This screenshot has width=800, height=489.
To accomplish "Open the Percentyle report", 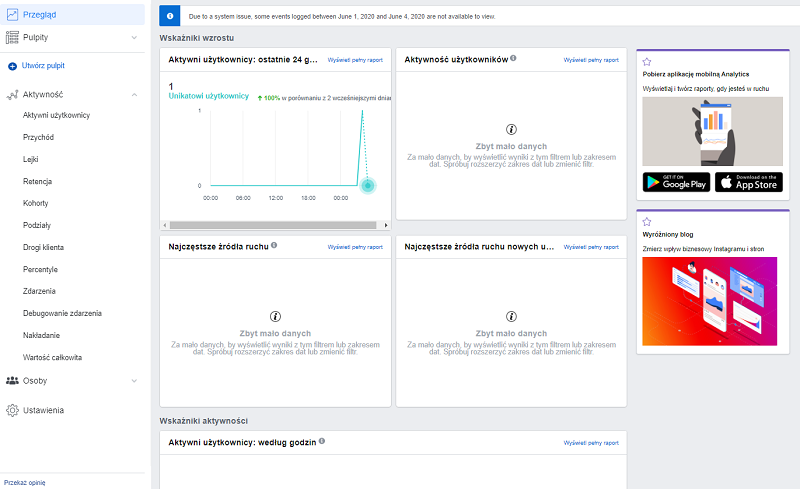I will click(40, 269).
